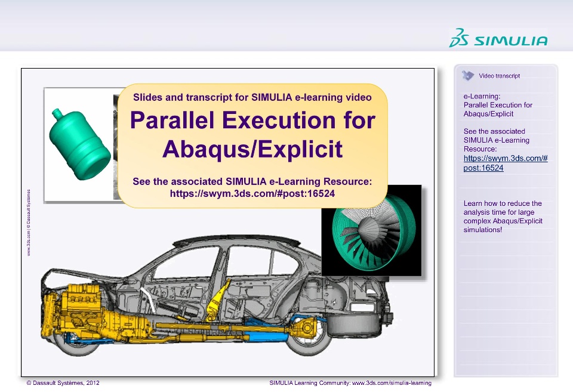
Task: Click the turbine fan mesh image
Action: point(372,230)
